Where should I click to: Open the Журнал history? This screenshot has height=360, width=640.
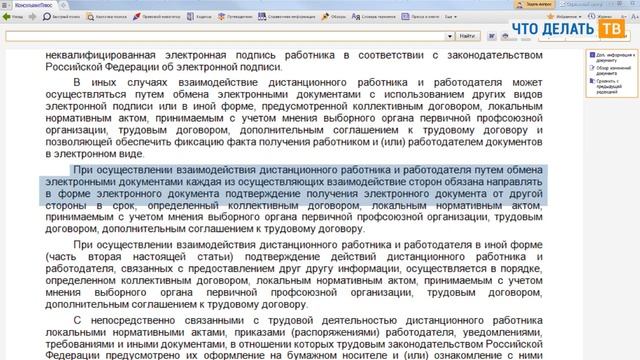pos(600,17)
